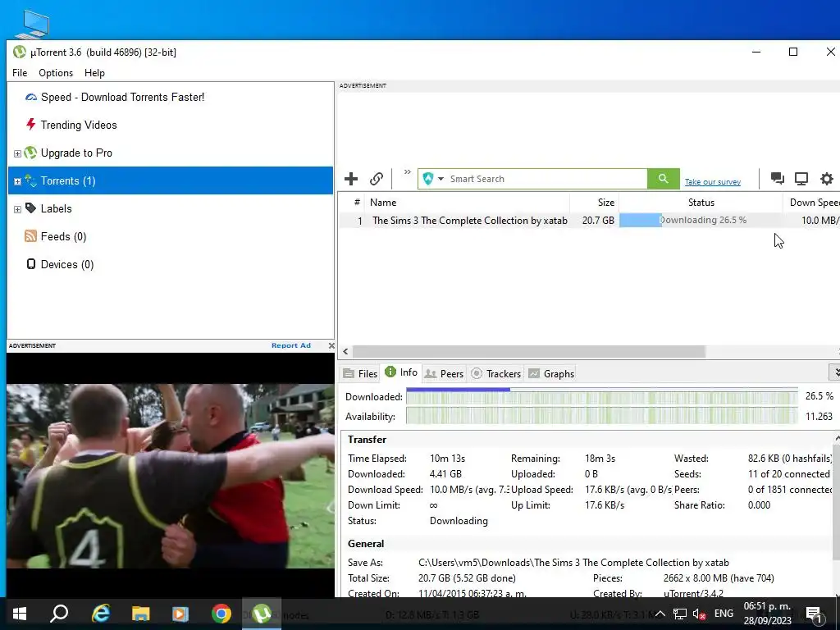
Task: Click the Report Ad link
Action: [291, 345]
